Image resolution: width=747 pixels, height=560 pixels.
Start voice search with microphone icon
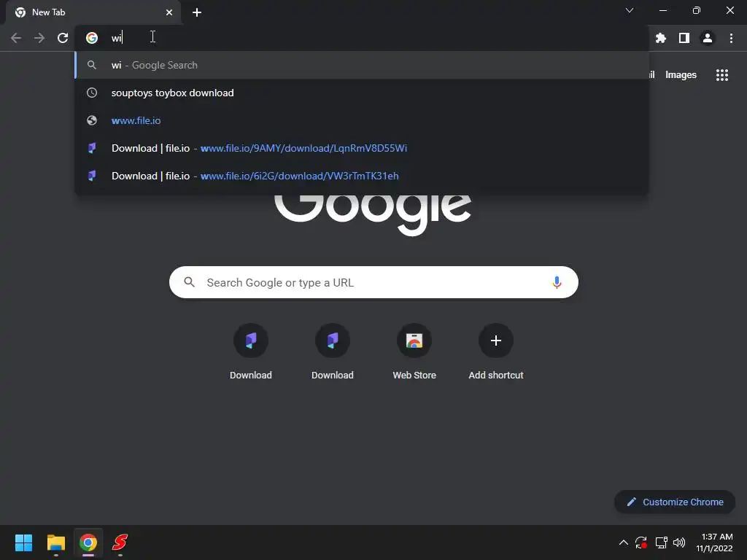point(557,282)
